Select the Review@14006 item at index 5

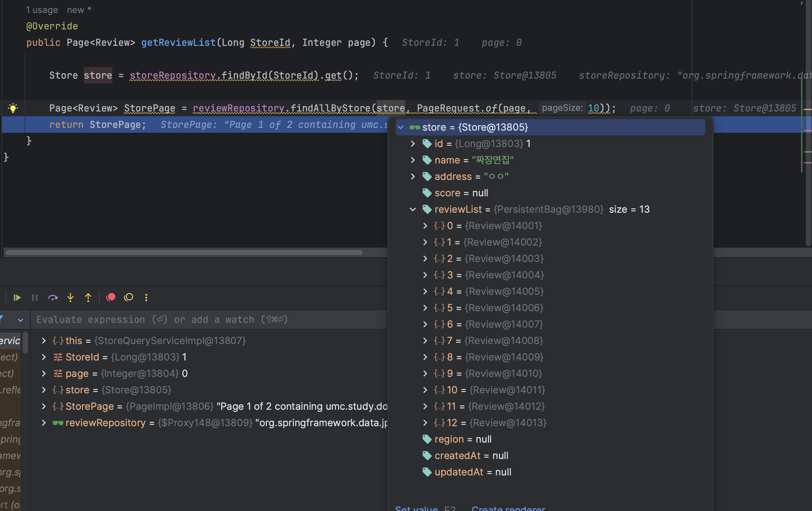pos(496,308)
